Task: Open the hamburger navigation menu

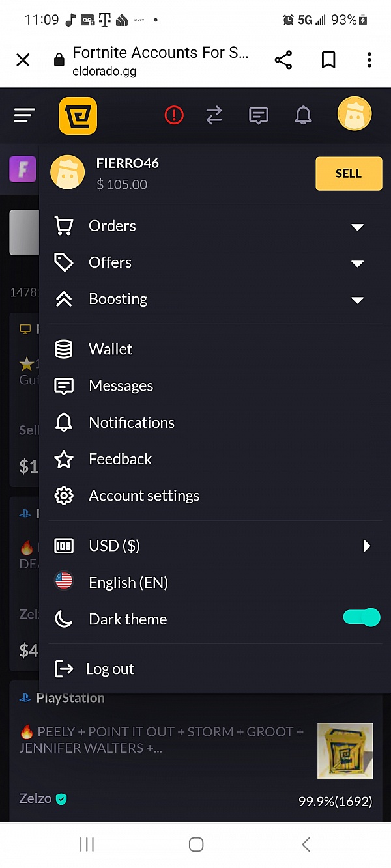Action: 24,116
